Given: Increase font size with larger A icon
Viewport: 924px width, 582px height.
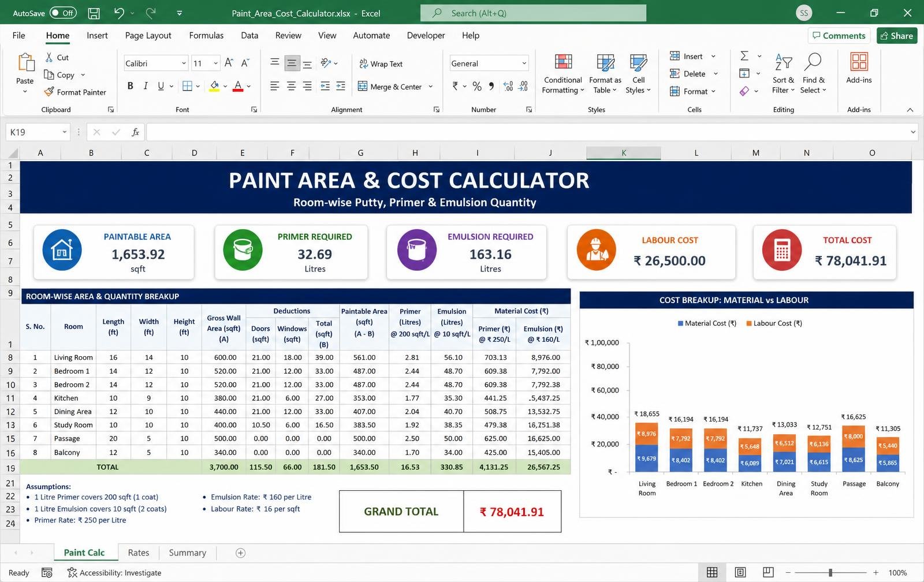Looking at the screenshot, I should pyautogui.click(x=229, y=63).
